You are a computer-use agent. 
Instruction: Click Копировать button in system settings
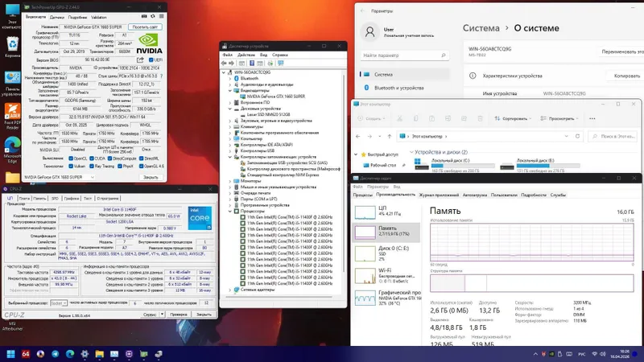[627, 76]
